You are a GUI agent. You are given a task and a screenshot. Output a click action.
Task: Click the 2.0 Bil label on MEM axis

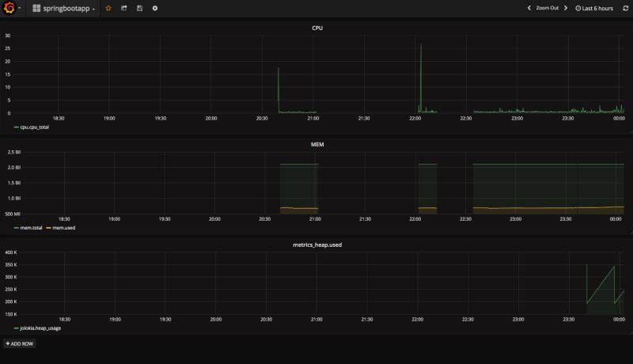coord(13,167)
